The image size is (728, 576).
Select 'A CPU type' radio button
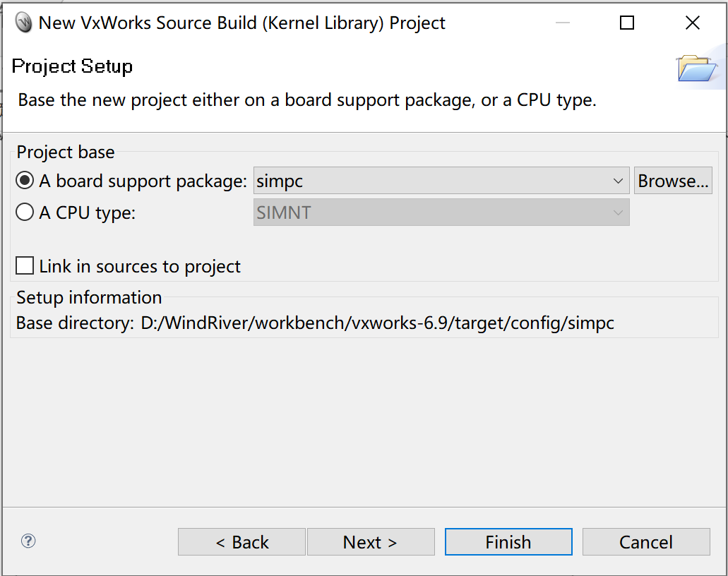[24, 212]
